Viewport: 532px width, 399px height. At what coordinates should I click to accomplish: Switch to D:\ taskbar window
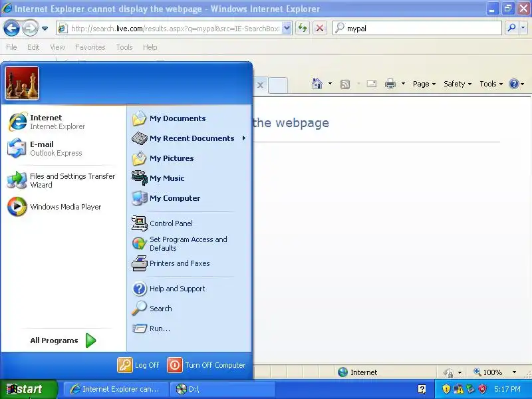[x=223, y=389]
